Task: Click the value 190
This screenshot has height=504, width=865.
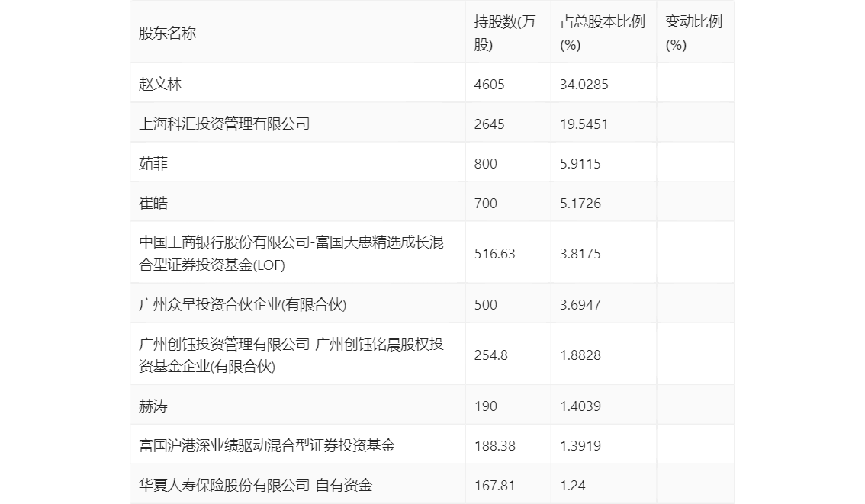Action: pyautogui.click(x=485, y=406)
